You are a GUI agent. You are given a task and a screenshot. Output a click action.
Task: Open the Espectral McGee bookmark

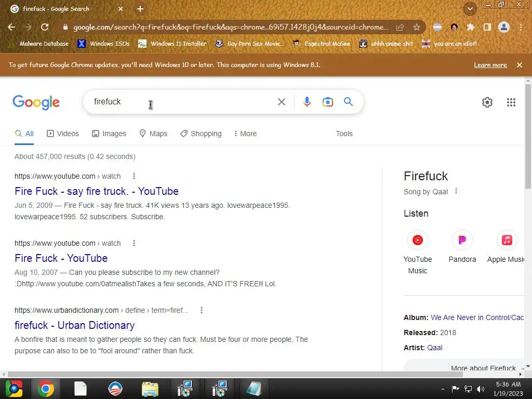pos(321,44)
